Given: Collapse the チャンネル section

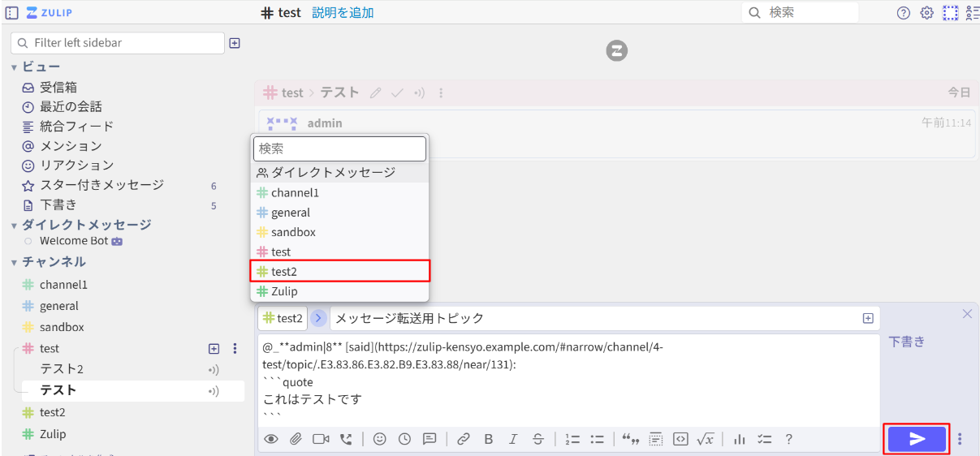Looking at the screenshot, I should click(14, 262).
